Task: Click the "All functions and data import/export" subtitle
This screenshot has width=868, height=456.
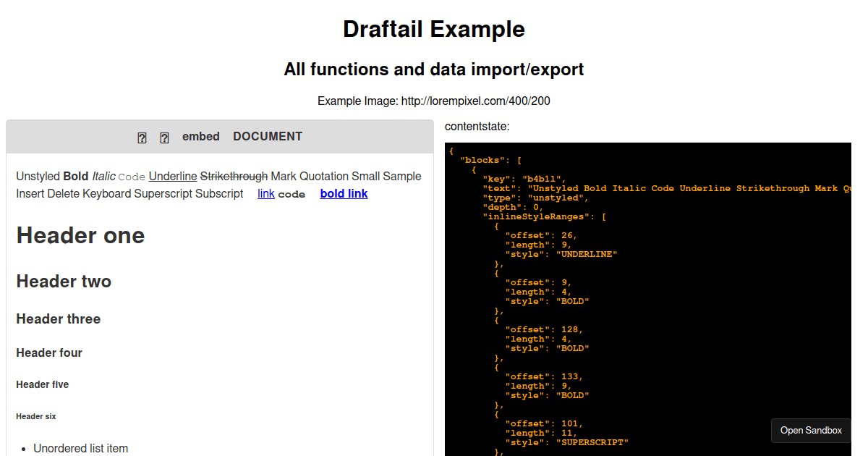Action: (434, 69)
